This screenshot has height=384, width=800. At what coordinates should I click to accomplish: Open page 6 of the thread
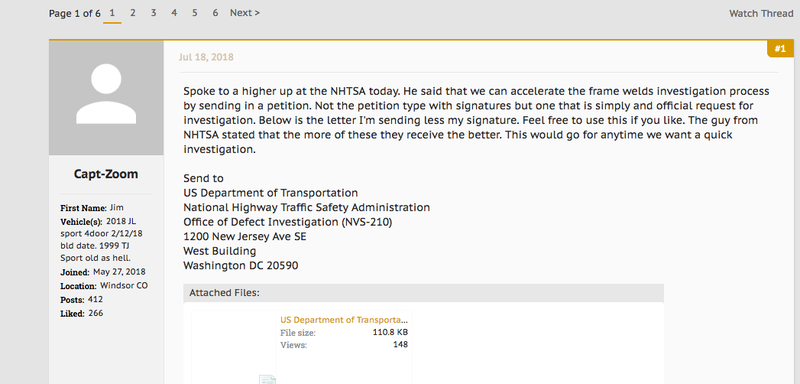click(x=215, y=13)
